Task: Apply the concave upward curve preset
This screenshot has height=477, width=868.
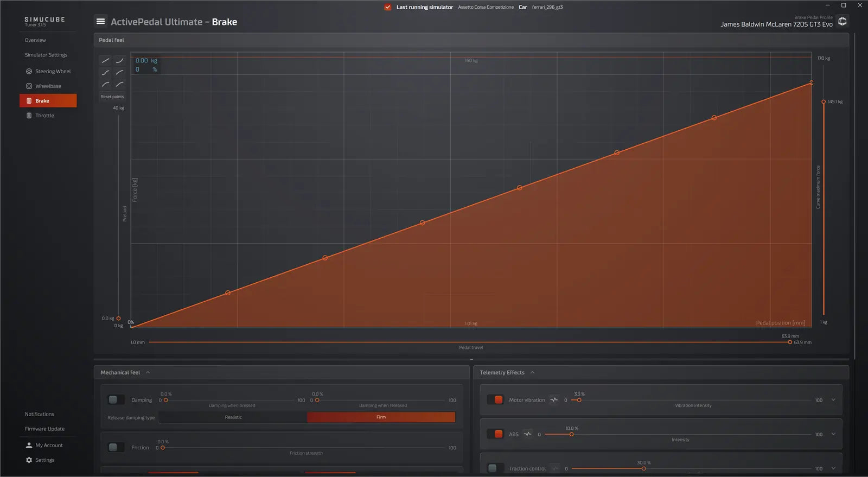Action: (x=120, y=61)
